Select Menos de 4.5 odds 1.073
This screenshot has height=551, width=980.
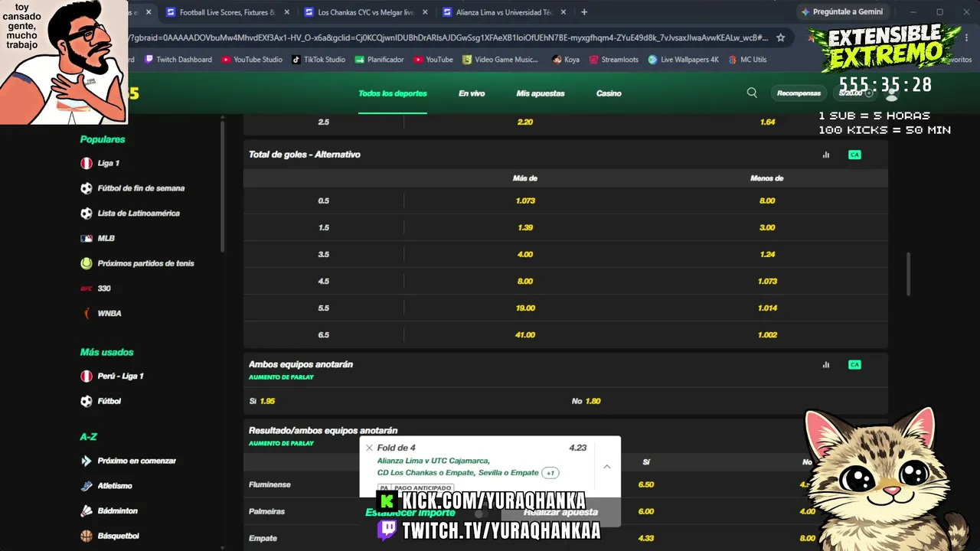click(767, 281)
